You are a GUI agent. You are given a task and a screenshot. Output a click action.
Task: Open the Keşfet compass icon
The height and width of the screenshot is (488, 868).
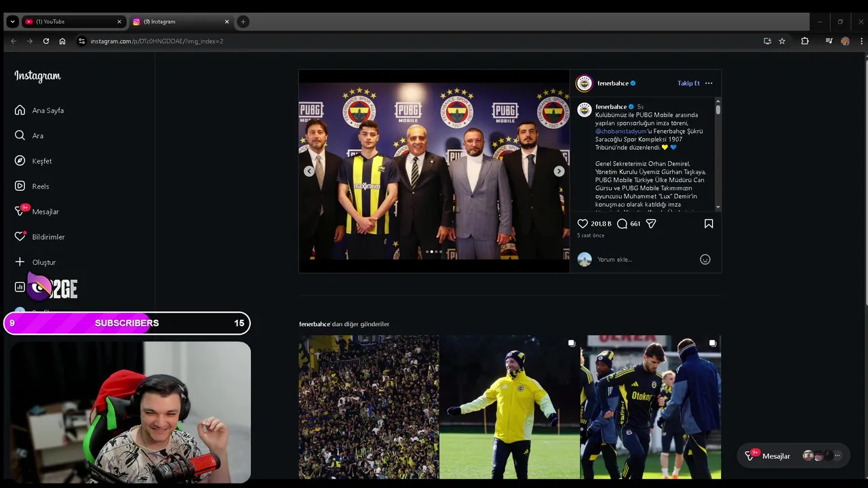20,161
